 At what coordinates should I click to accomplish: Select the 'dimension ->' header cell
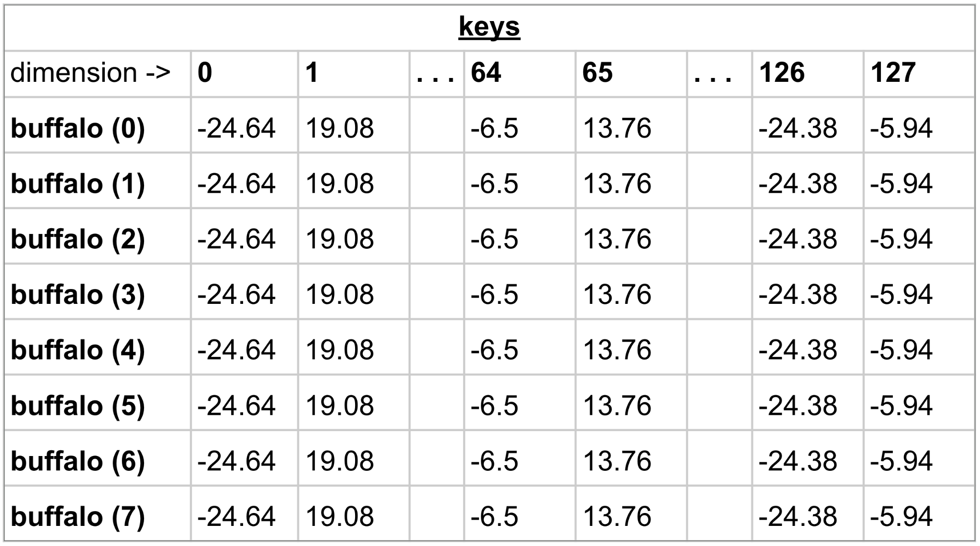90,73
